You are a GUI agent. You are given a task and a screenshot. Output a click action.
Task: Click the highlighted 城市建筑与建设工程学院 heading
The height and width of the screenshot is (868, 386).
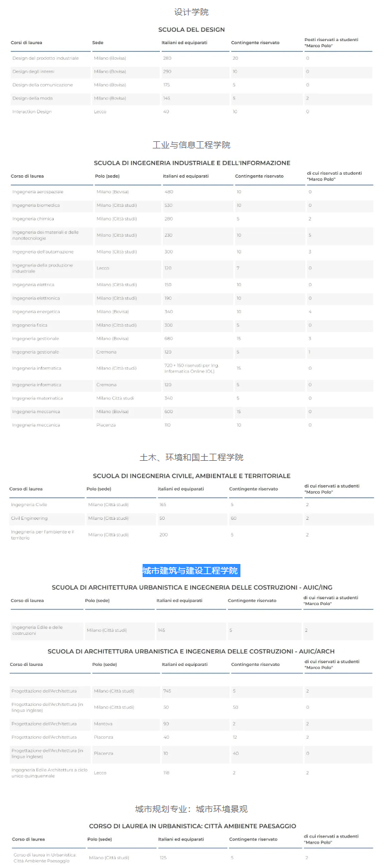191,571
